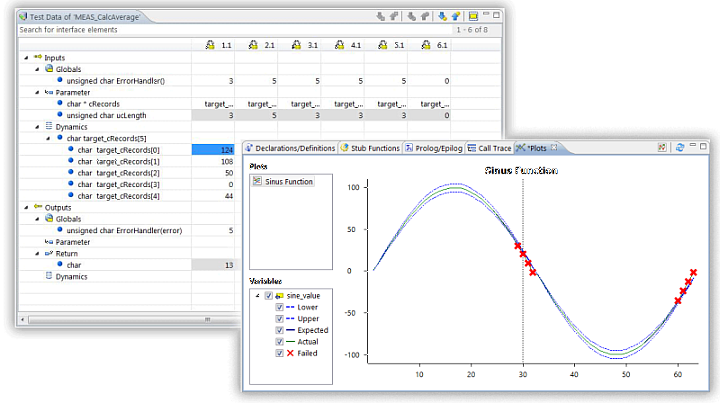Collapse the sine_value variable group

(256, 296)
